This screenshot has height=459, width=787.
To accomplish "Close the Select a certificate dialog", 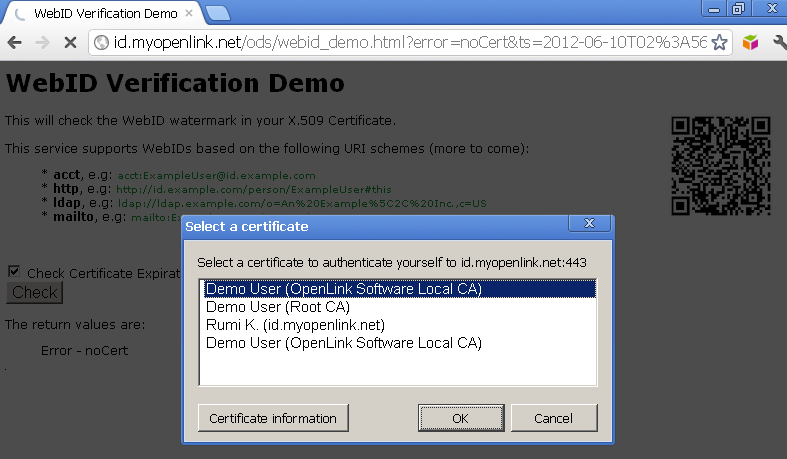I will click(x=589, y=224).
